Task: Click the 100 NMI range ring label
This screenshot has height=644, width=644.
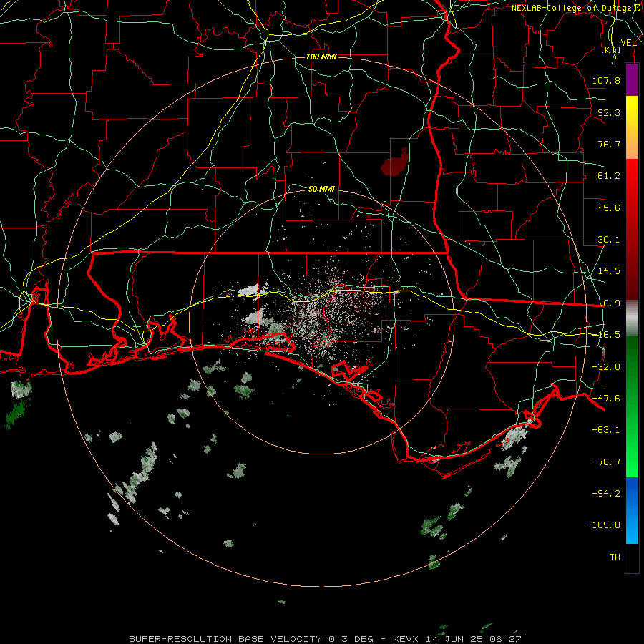Action: coord(321,57)
